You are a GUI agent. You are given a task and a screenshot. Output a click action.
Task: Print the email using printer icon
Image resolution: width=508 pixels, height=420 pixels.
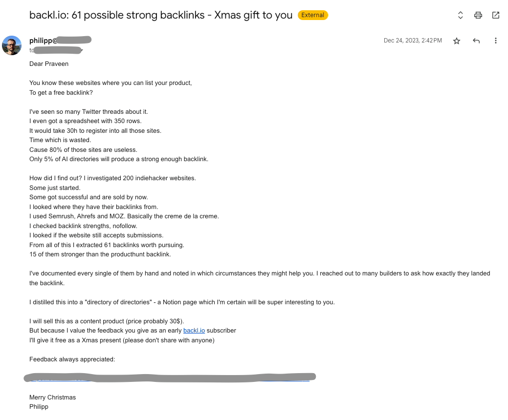coord(478,15)
